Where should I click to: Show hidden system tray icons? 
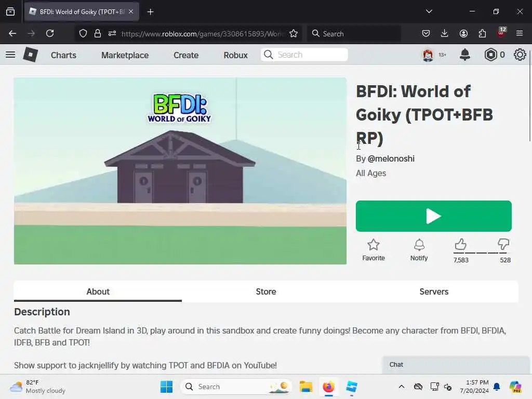click(x=402, y=387)
